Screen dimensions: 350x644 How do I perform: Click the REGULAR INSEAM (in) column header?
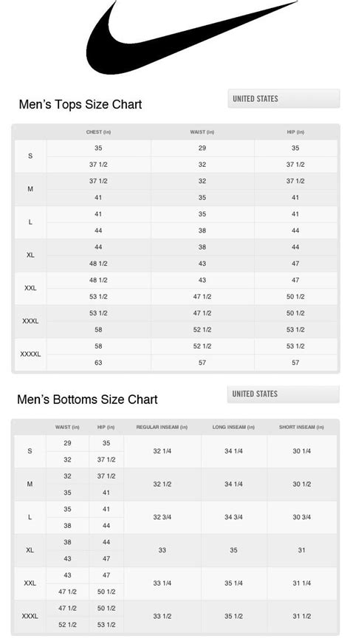click(x=162, y=427)
